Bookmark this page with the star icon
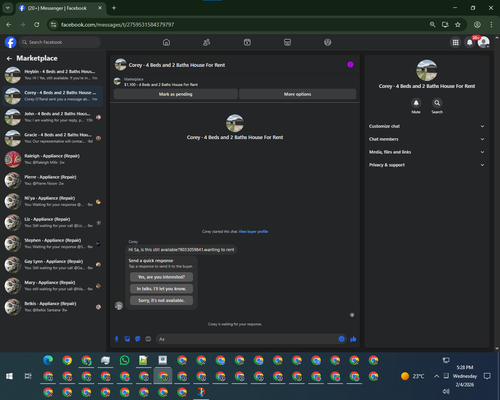This screenshot has width=500, height=400. pyautogui.click(x=458, y=25)
